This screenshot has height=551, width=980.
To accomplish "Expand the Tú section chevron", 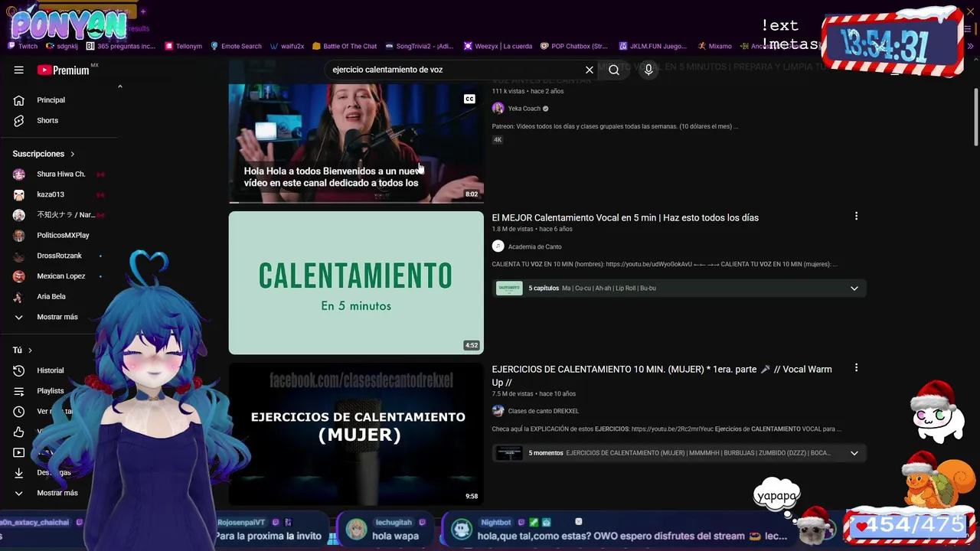I will (x=30, y=350).
